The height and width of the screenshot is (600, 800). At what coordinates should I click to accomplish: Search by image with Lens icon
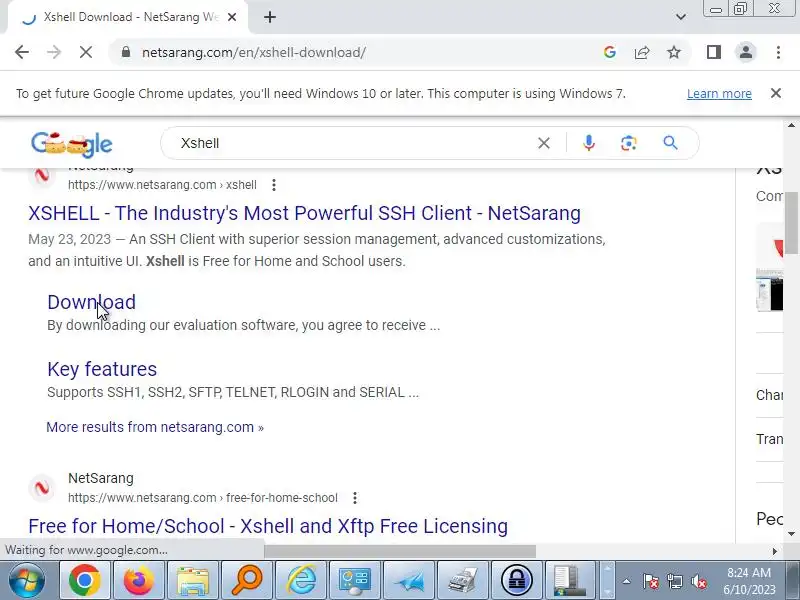pyautogui.click(x=629, y=143)
